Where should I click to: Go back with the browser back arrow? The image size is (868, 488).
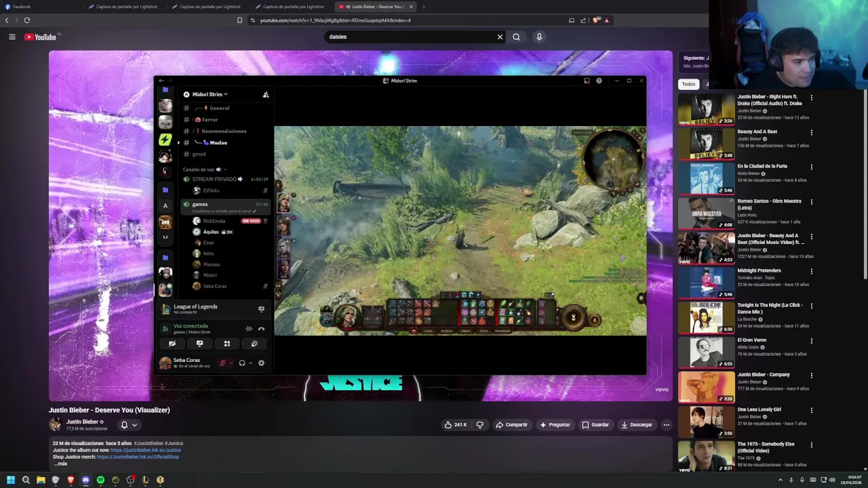(x=7, y=20)
